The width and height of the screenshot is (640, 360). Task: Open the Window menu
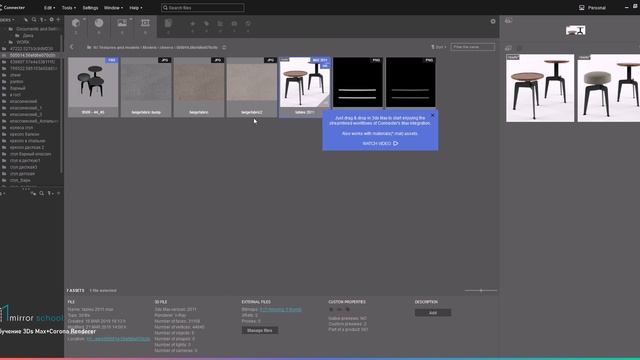point(113,8)
